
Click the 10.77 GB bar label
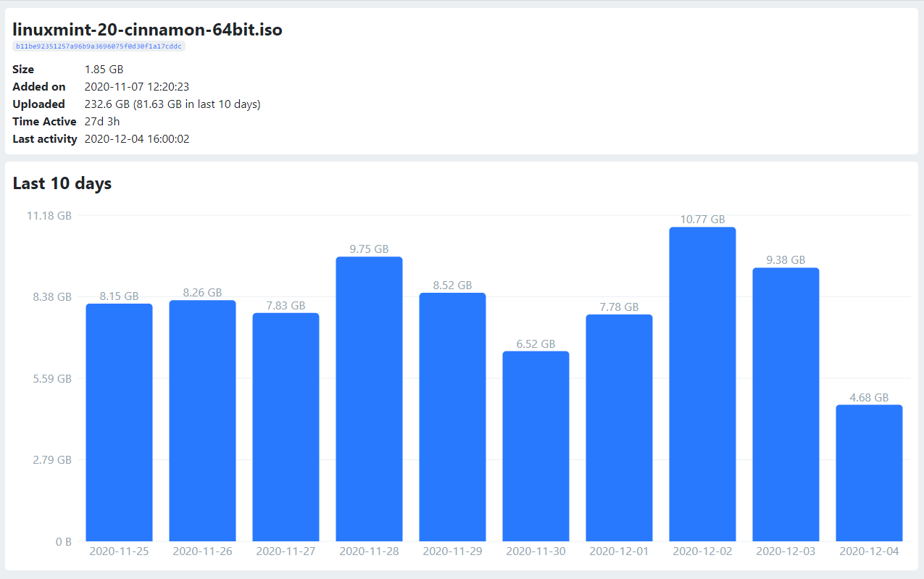(x=702, y=219)
